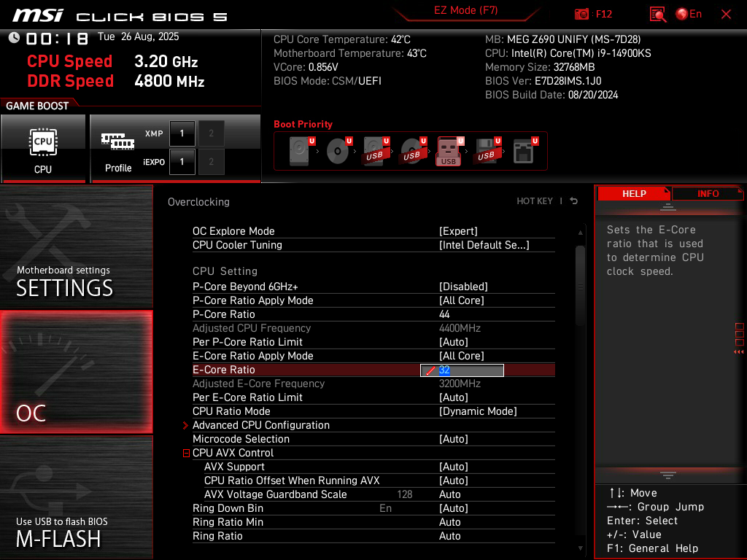Switch to the INFO tab
This screenshot has height=560, width=747.
[708, 193]
